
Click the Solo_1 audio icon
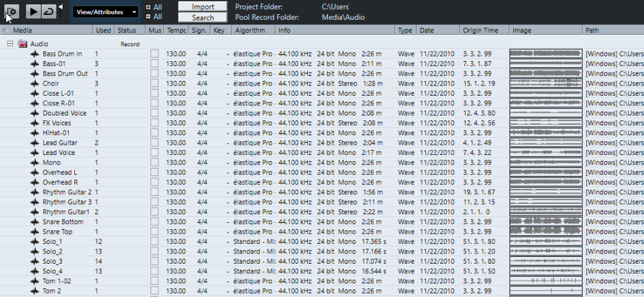tap(35, 242)
